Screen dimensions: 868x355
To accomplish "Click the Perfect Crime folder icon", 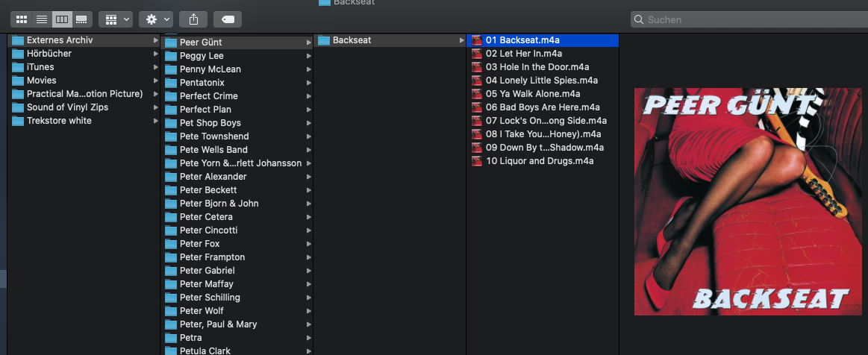I will click(170, 95).
